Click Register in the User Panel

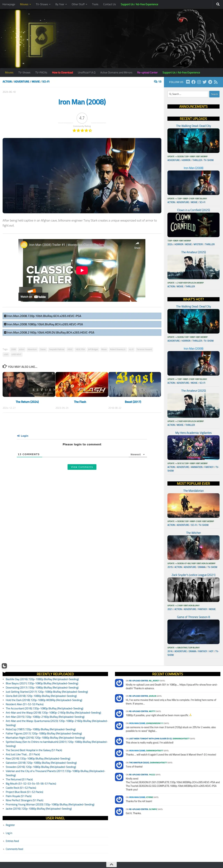coord(10,825)
